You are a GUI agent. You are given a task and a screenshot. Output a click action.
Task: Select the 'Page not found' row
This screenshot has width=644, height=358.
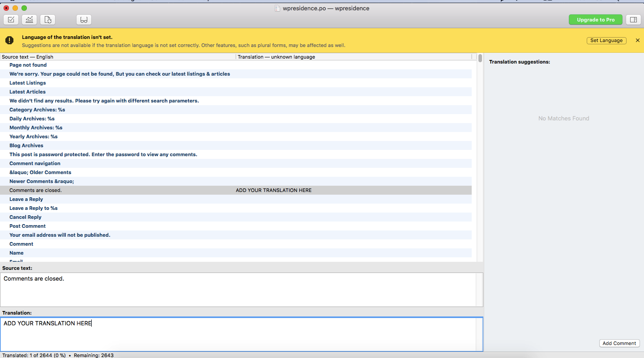pos(236,65)
